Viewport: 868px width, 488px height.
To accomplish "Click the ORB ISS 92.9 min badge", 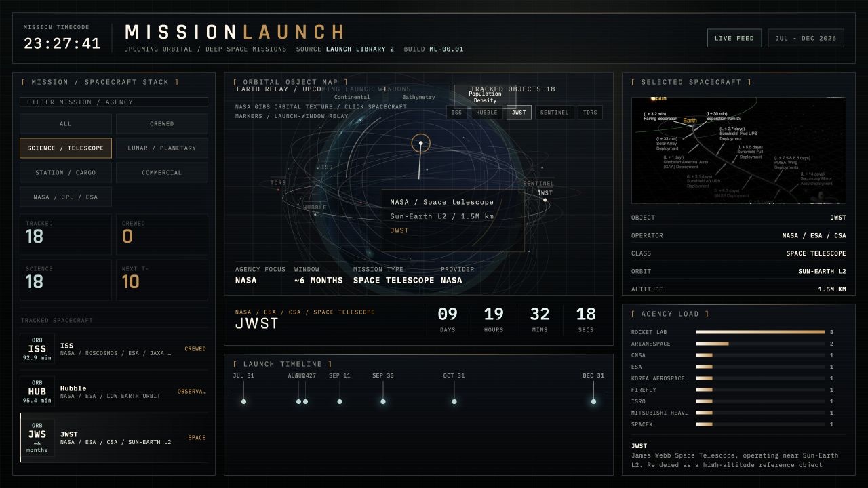I will 37,349.
